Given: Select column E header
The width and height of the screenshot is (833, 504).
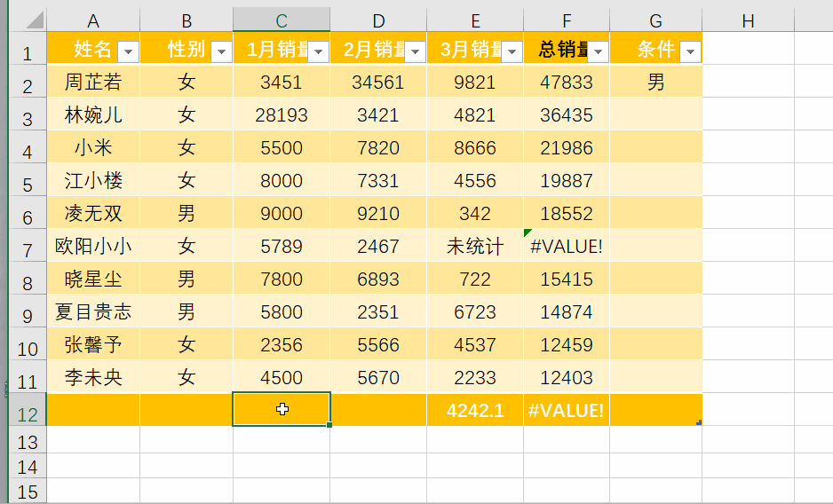Looking at the screenshot, I should point(475,20).
